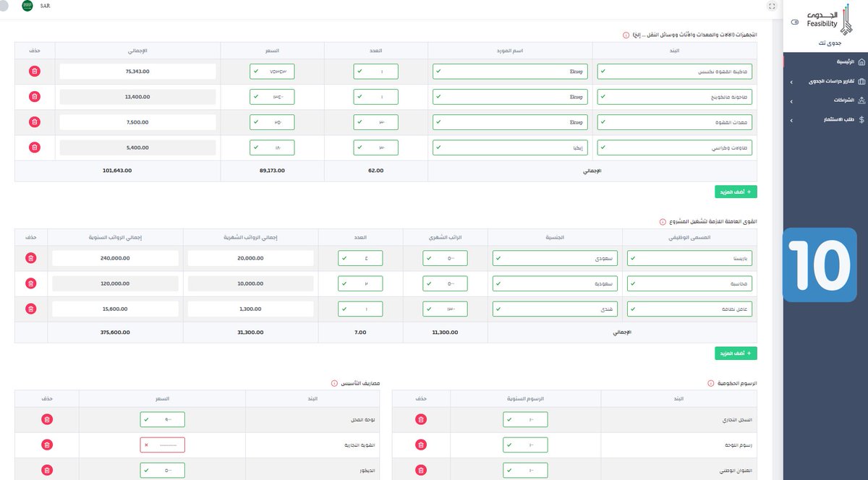Show info for القوى العاملة section

(x=663, y=222)
